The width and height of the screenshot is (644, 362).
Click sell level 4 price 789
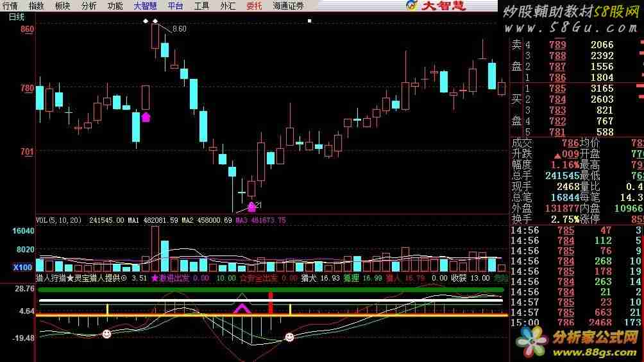point(557,45)
